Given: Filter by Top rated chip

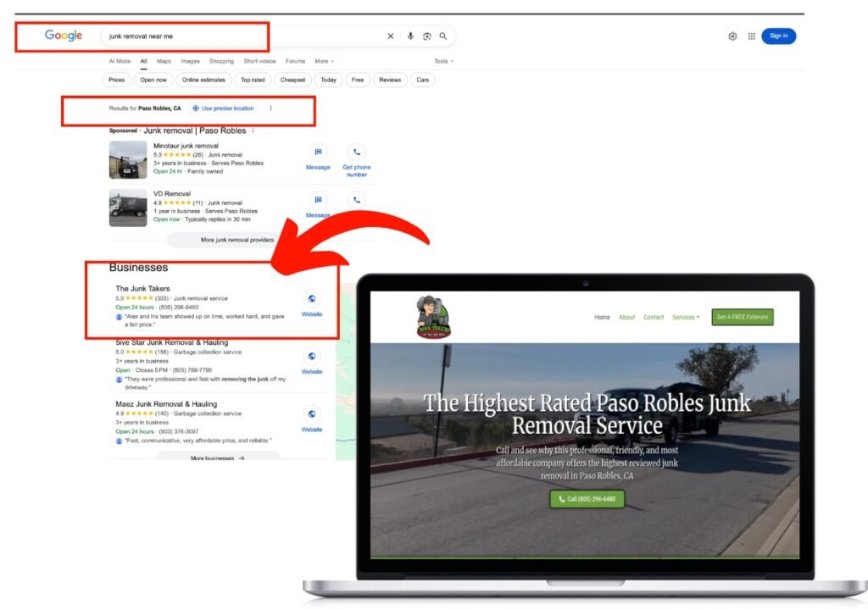Looking at the screenshot, I should click(x=253, y=80).
